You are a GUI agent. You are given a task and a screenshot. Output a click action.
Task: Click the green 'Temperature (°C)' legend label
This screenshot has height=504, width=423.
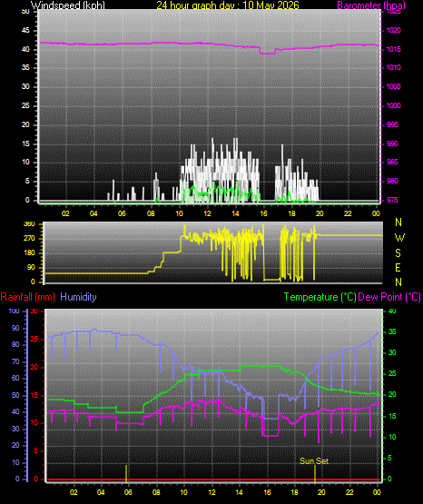point(320,297)
